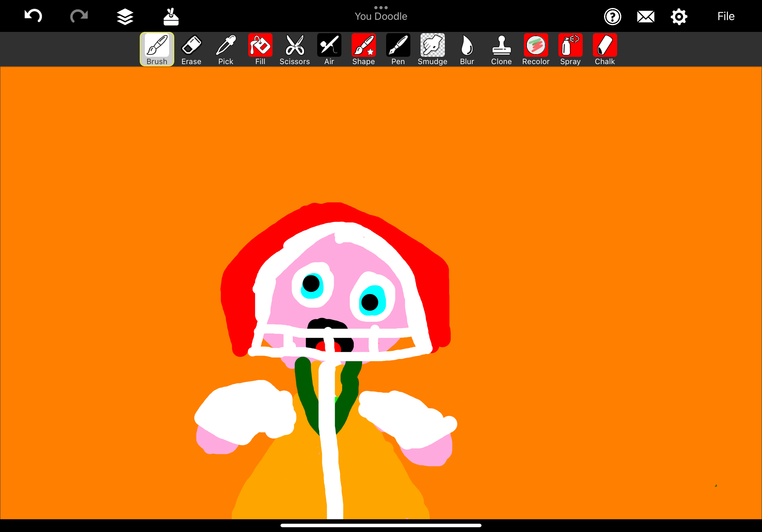Image resolution: width=762 pixels, height=532 pixels.
Task: Choose the Smudge tool
Action: click(x=432, y=49)
